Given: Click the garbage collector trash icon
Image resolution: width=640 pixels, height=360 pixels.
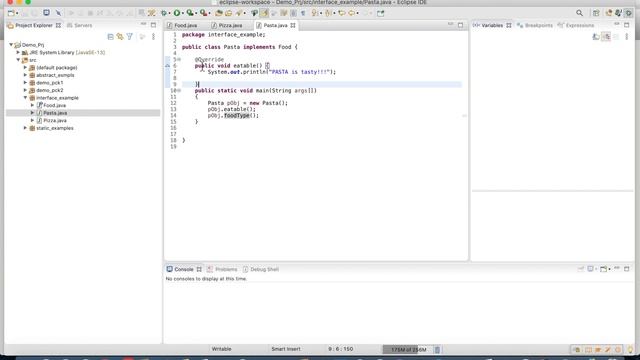Looking at the screenshot, I should (437, 350).
